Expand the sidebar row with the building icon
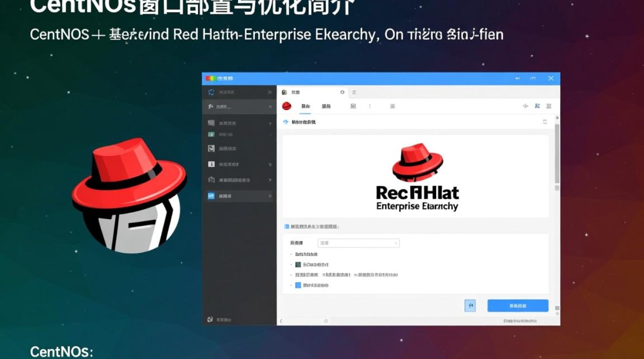 [270, 180]
